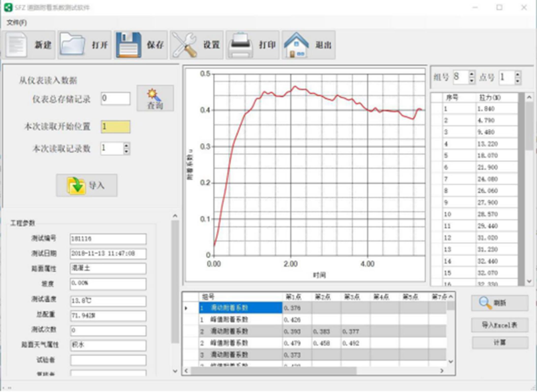The height and width of the screenshot is (392, 537).
Task: Exit via the 退出 house icon
Action: coord(296,45)
